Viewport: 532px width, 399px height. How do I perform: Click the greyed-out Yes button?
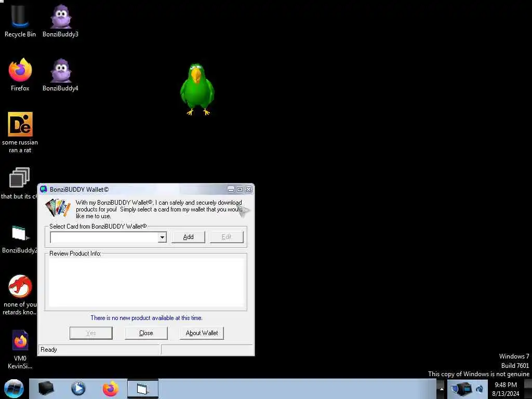click(91, 333)
